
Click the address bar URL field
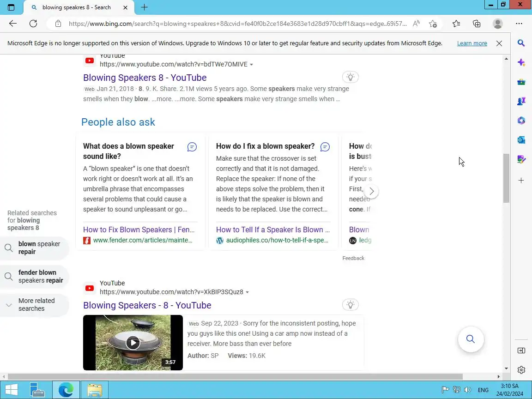[x=237, y=24]
